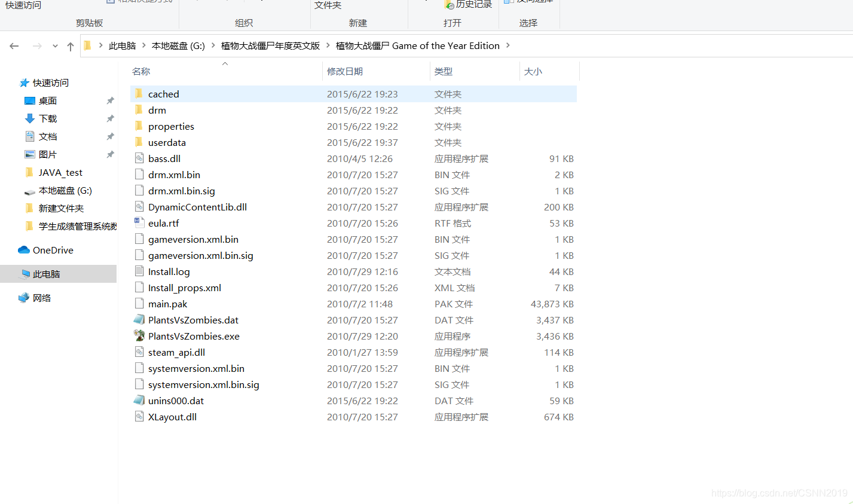
Task: Click the 43,873 KB size cell
Action: [552, 304]
